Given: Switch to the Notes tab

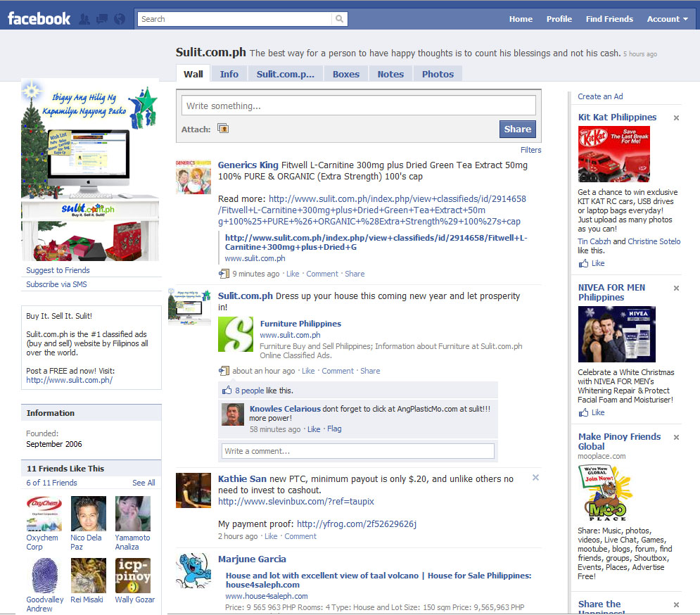Looking at the screenshot, I should click(390, 74).
